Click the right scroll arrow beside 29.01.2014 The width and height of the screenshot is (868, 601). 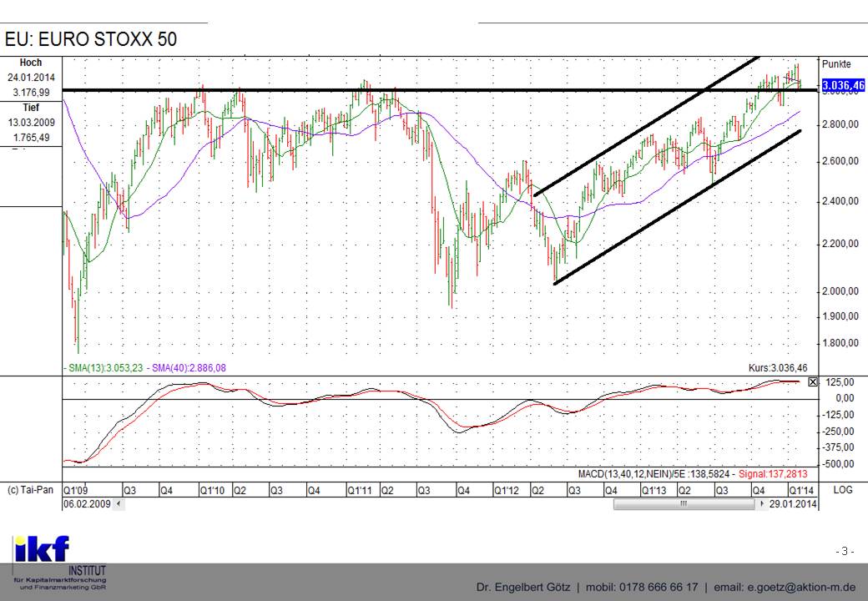tap(762, 503)
